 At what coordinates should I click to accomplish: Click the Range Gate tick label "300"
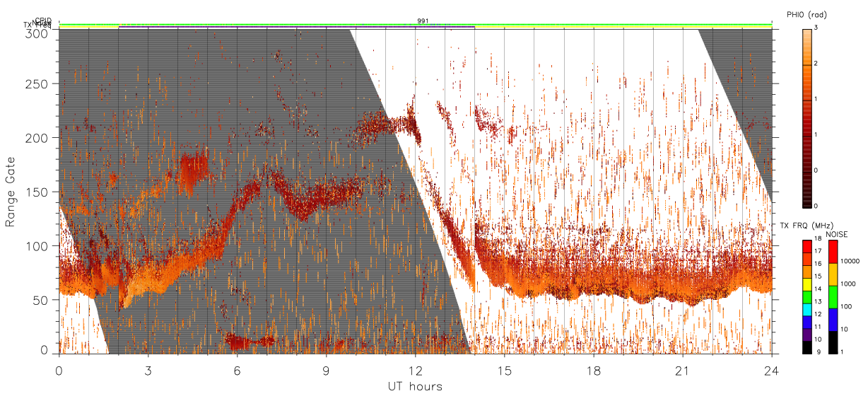(37, 33)
